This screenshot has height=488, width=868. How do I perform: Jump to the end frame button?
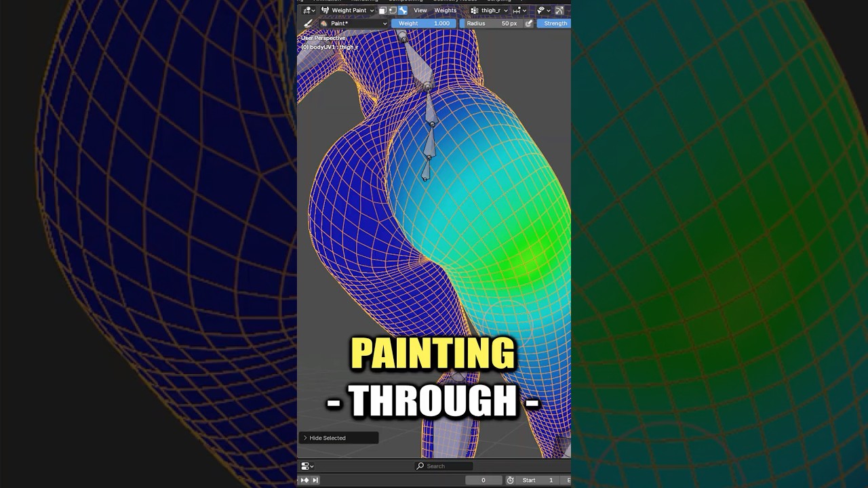(x=315, y=480)
